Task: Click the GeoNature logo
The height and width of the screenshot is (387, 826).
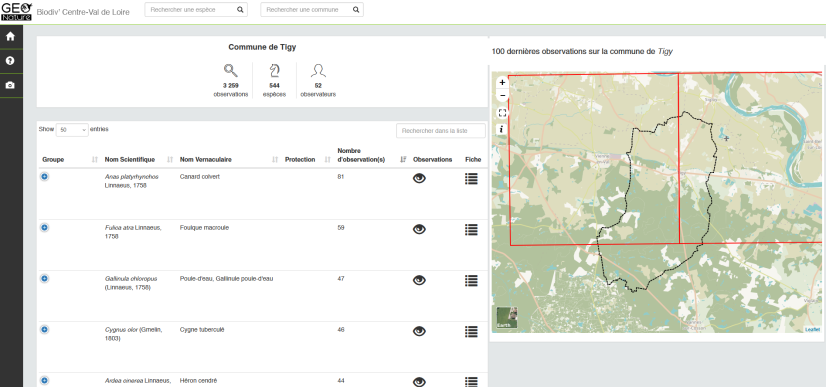Action: 16,11
